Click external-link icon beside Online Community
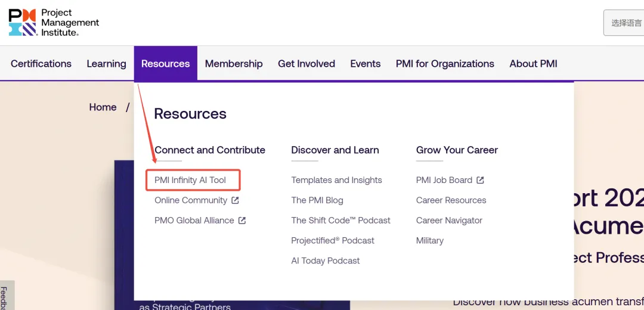644x310 pixels. [x=235, y=200]
